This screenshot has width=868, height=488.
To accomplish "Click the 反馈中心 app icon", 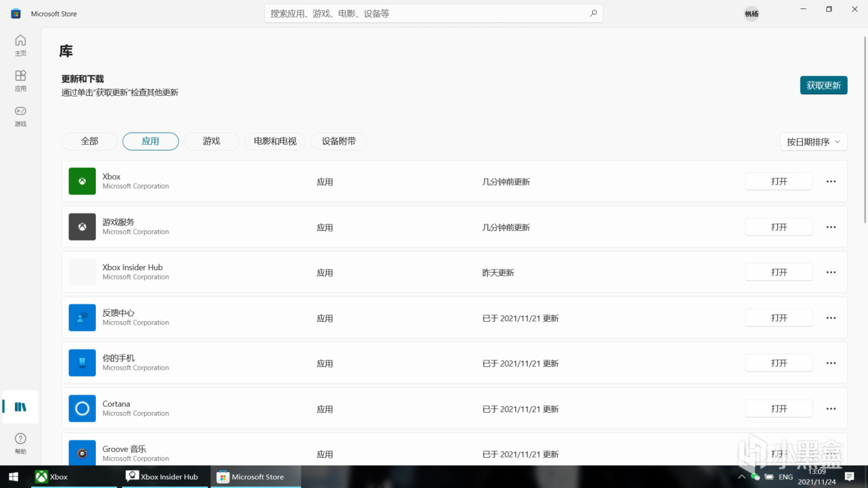I will [x=82, y=318].
